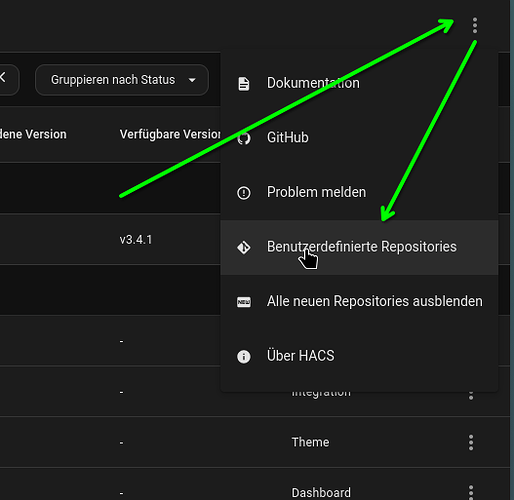Click the v3.4.1 version cell
This screenshot has height=500, width=514.
(x=136, y=240)
